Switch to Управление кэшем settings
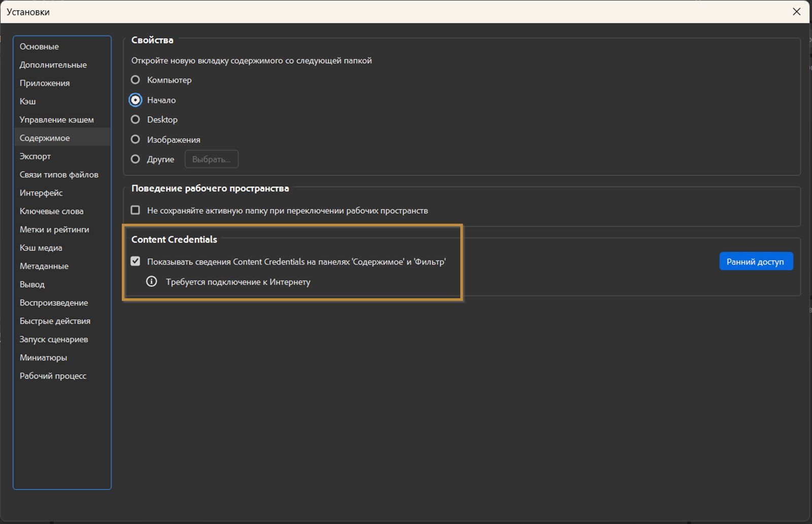This screenshot has height=524, width=812. pos(62,119)
